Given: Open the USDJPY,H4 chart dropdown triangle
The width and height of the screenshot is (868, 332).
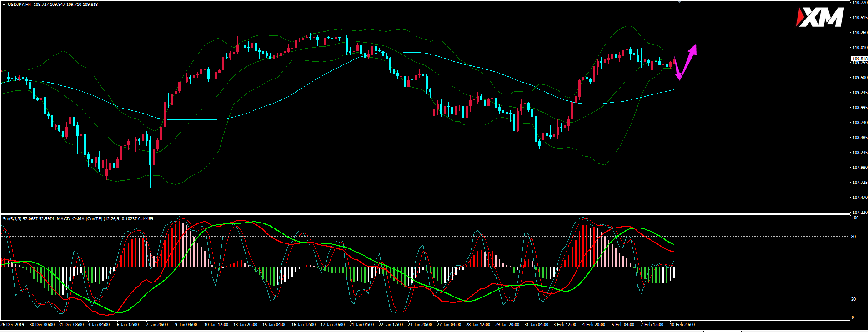Looking at the screenshot, I should coord(4,4).
